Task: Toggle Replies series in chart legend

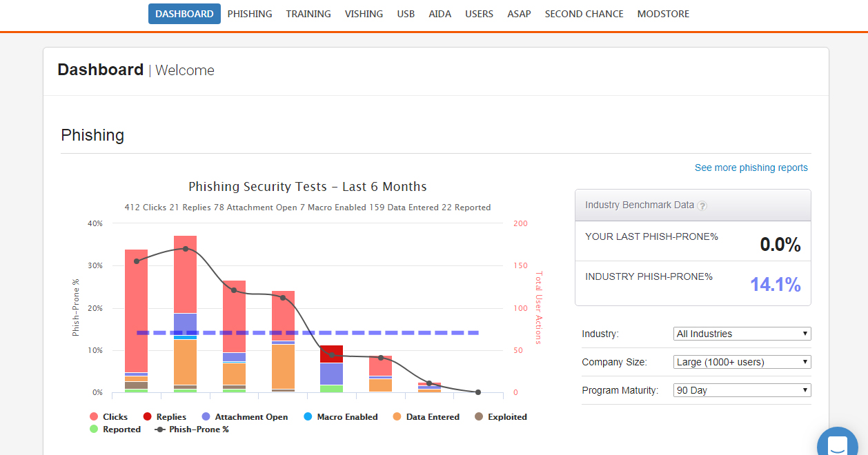Action: click(x=164, y=417)
